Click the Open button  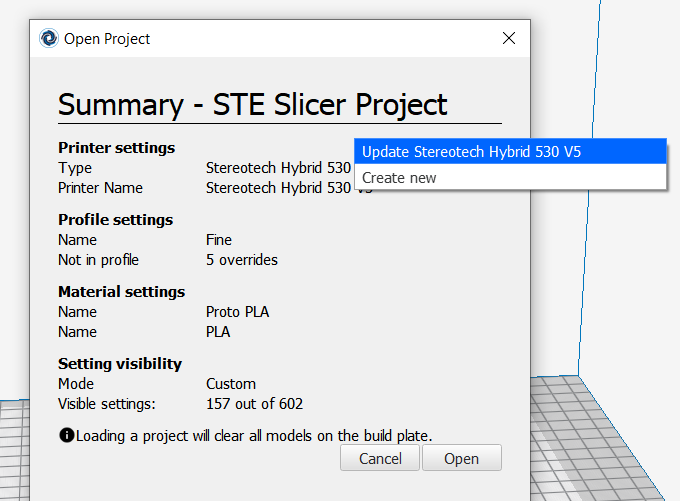[x=461, y=458]
